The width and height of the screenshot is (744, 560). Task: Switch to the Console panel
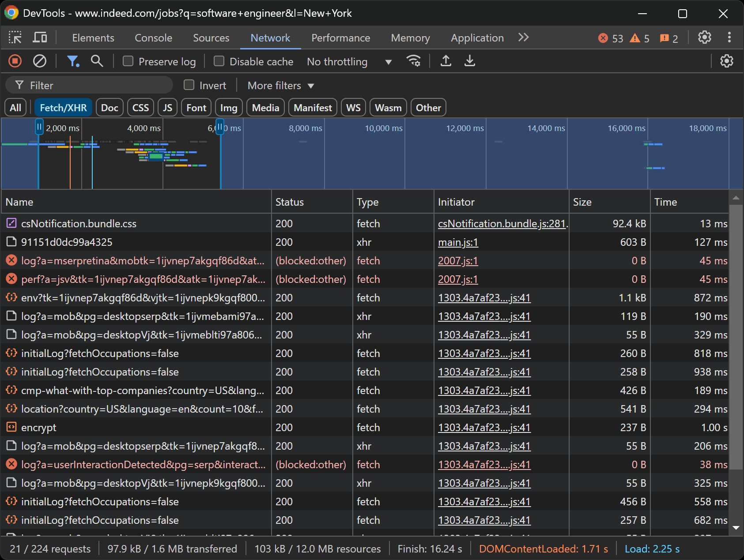pos(153,38)
